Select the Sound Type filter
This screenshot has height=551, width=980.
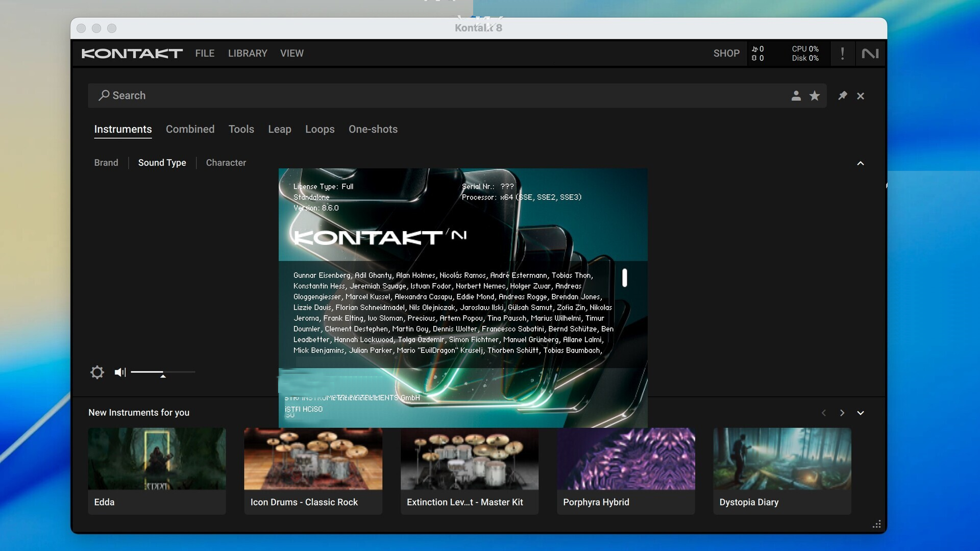(x=162, y=163)
